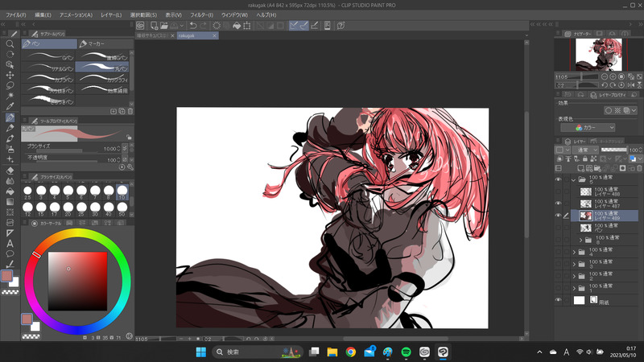Select the Pencil tool
Image resolution: width=644 pixels, height=362 pixels.
[10, 128]
